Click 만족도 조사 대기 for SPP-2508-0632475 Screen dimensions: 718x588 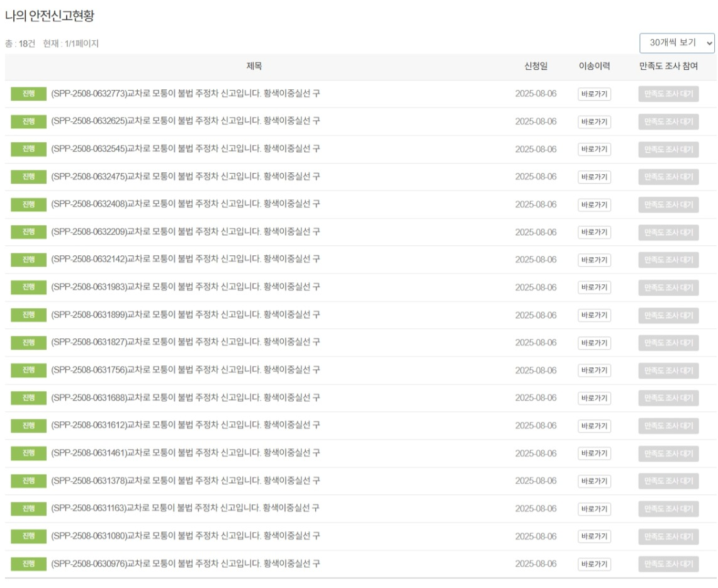pos(668,177)
